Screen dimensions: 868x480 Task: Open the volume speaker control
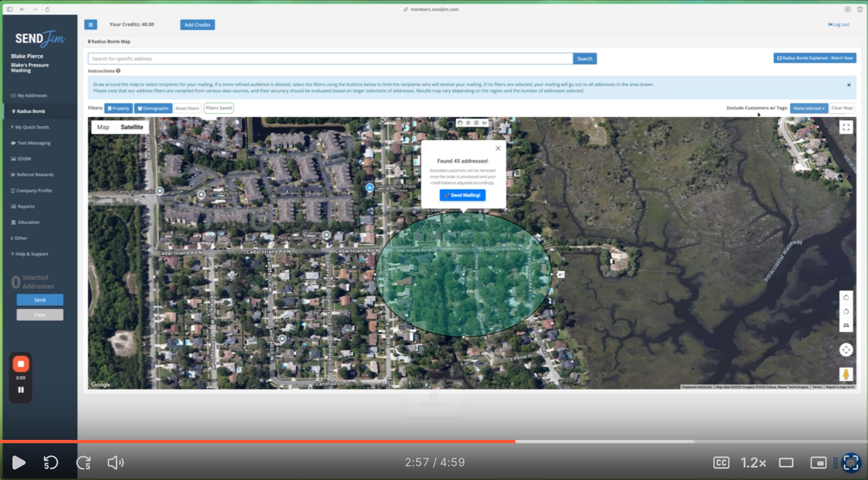pyautogui.click(x=115, y=462)
